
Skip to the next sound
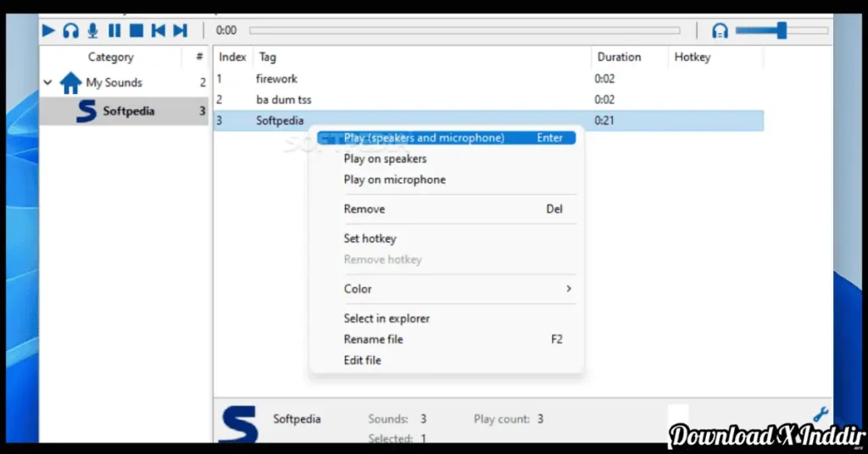[180, 30]
